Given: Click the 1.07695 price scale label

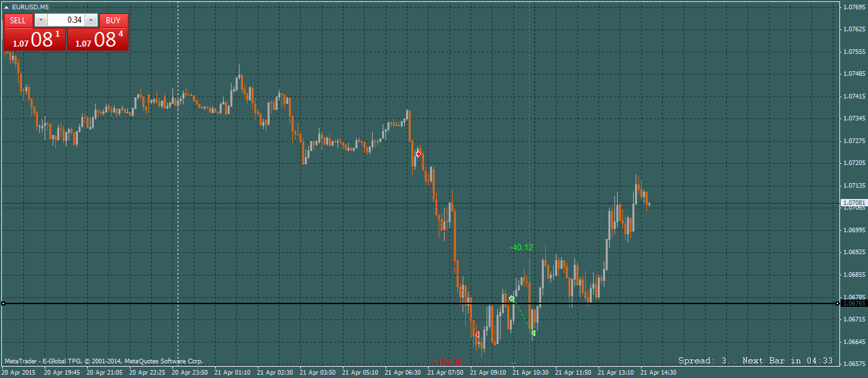Looking at the screenshot, I should pos(854,7).
